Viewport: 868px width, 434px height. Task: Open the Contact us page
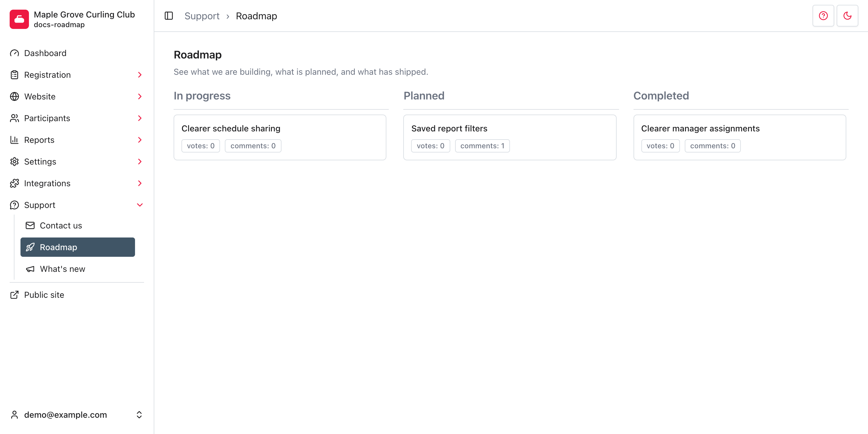[77, 225]
